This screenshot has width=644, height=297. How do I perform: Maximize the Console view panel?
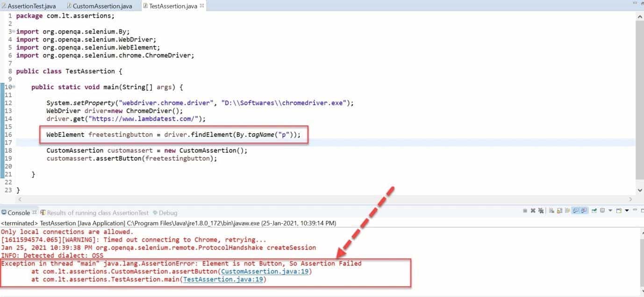click(642, 211)
